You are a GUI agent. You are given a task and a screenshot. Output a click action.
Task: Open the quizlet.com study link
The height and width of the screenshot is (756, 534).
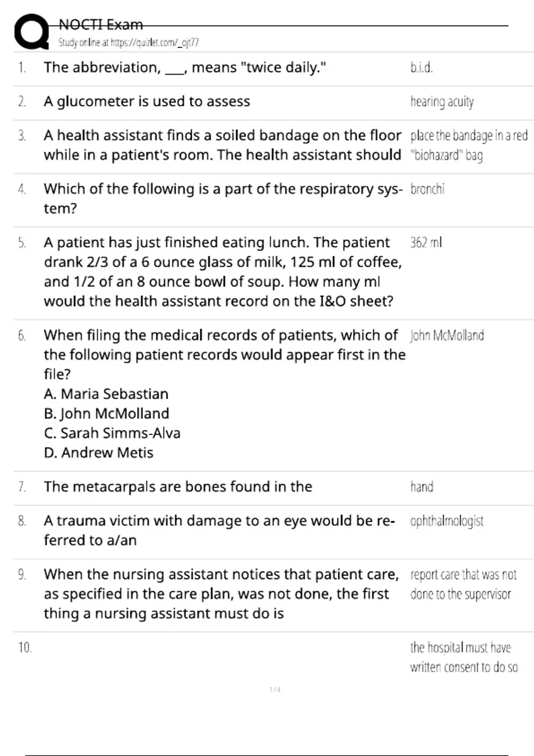point(128,43)
